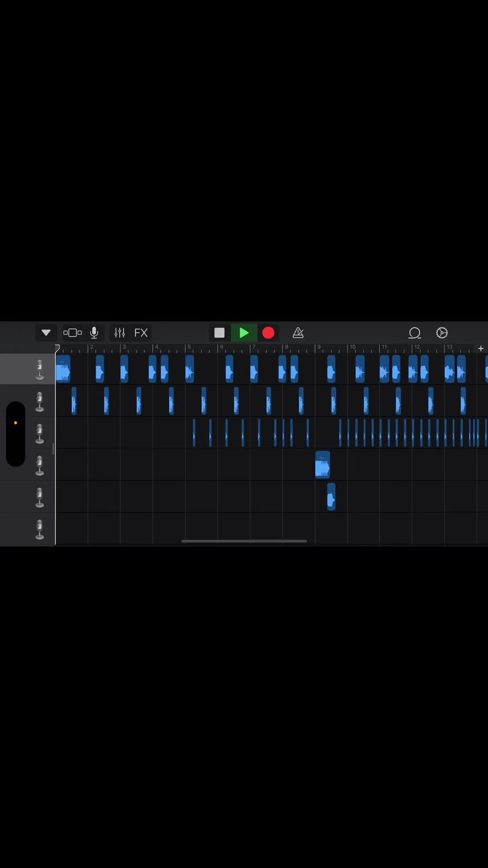
Task: Tap bar 5 on the ruler
Action: (189, 347)
